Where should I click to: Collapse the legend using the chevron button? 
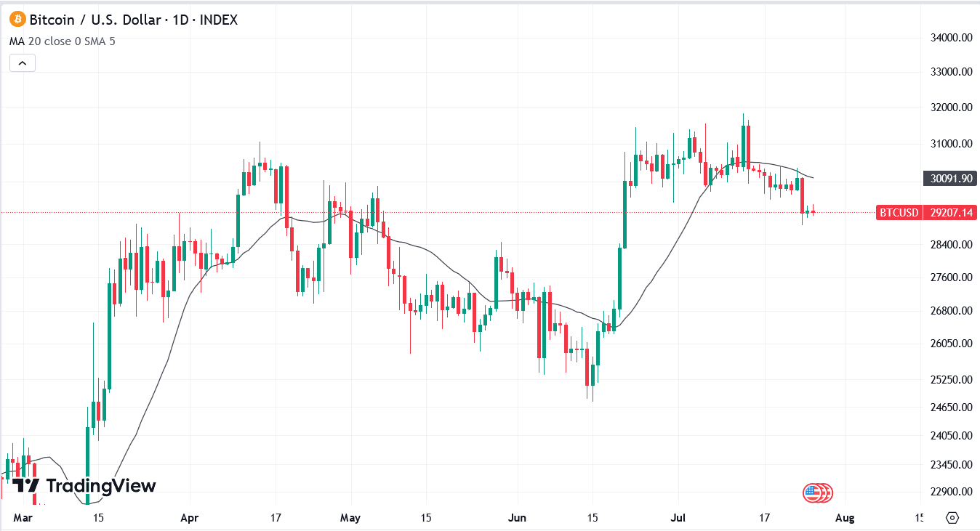pos(22,62)
